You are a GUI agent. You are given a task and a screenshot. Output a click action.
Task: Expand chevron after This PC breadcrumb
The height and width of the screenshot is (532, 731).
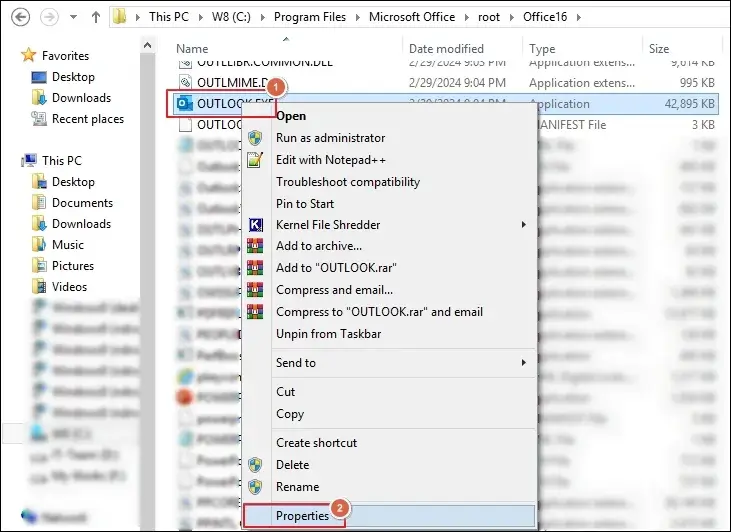pyautogui.click(x=200, y=17)
